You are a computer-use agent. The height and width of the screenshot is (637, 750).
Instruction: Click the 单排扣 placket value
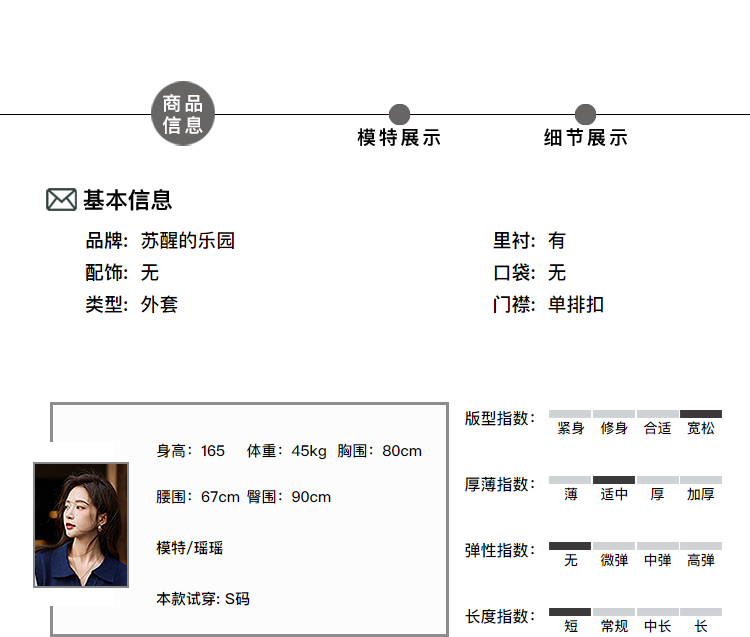tap(575, 305)
